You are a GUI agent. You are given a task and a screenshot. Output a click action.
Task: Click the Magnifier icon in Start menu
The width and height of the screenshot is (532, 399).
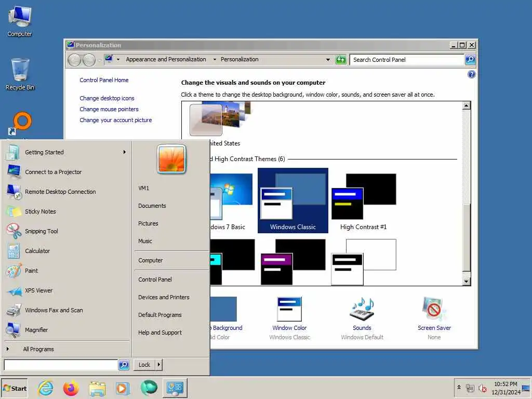click(x=13, y=330)
